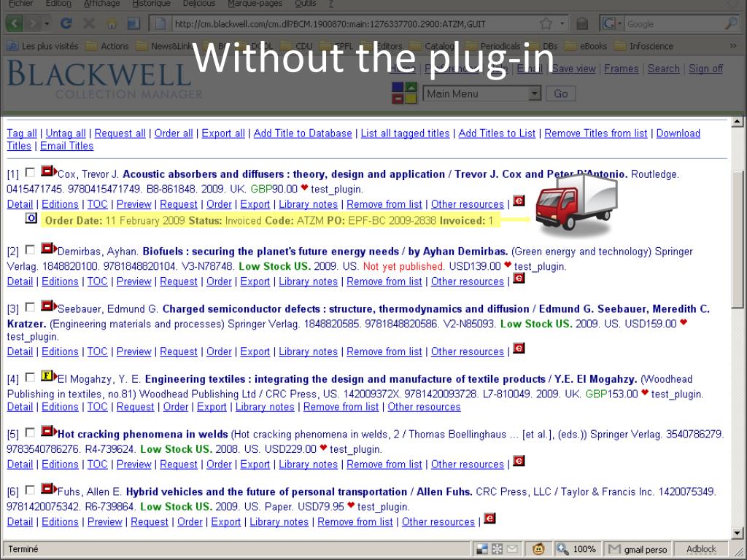Screen dimensions: 747x560
Task: Click the Order all link
Action: pos(174,133)
